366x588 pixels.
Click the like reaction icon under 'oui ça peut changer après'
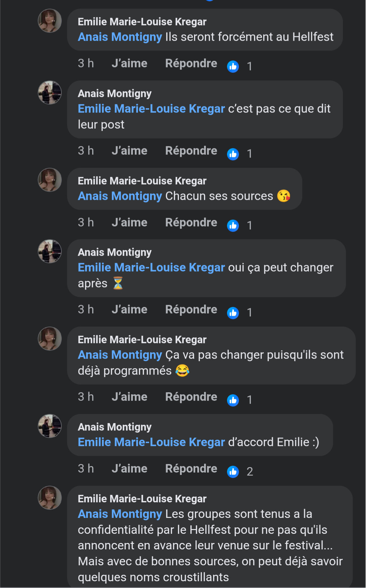[x=233, y=313]
